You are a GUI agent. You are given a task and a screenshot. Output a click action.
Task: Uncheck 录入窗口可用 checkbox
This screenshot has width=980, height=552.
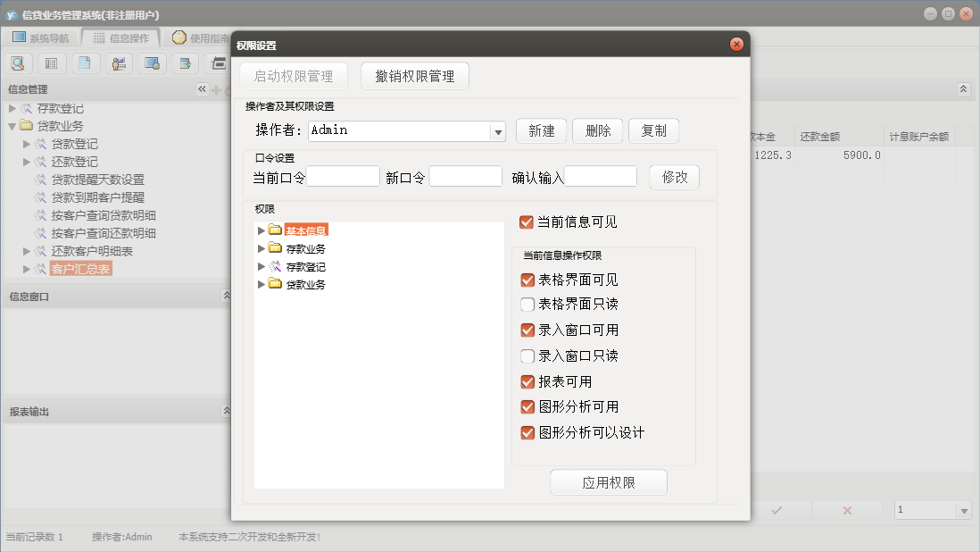point(527,330)
